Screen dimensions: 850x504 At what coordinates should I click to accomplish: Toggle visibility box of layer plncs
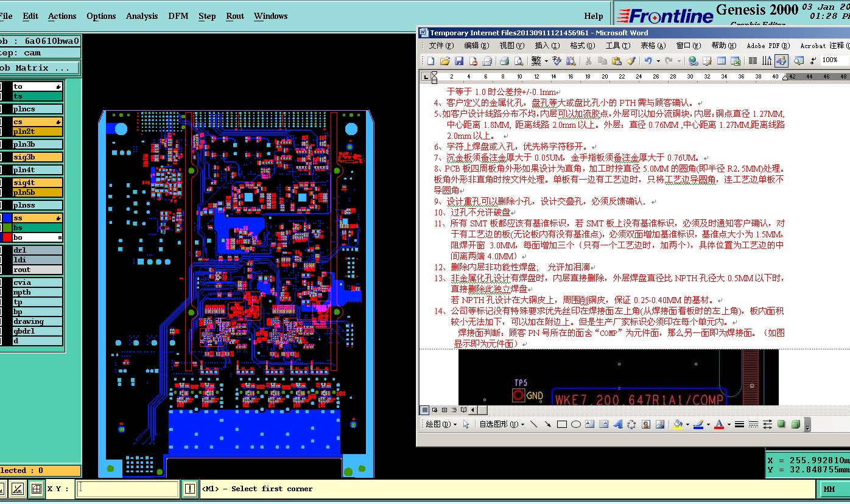[x=0, y=110]
